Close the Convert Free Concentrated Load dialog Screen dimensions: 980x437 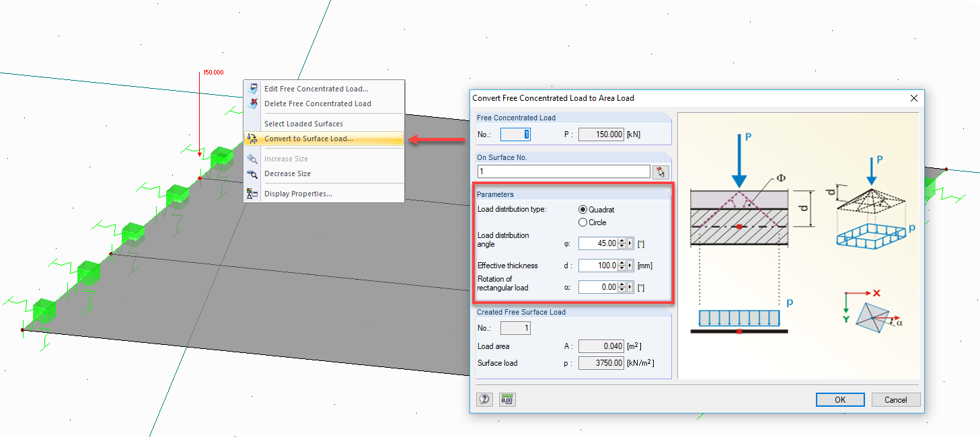pyautogui.click(x=913, y=98)
